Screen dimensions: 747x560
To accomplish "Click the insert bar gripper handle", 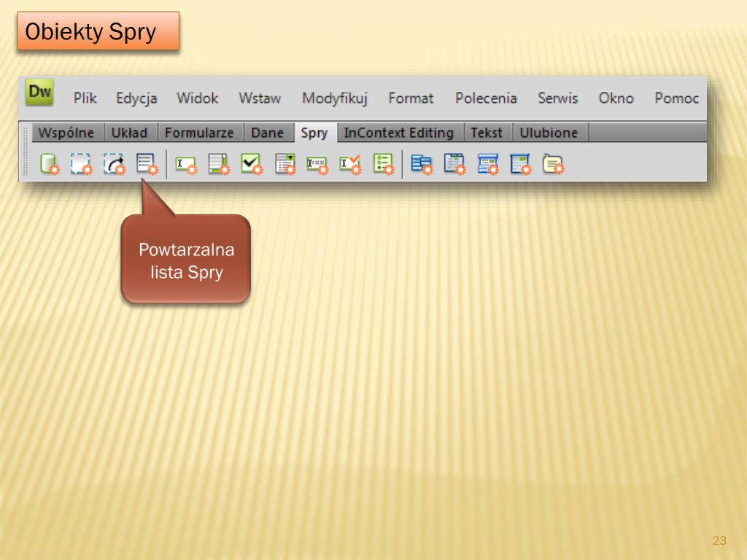I will (26, 152).
